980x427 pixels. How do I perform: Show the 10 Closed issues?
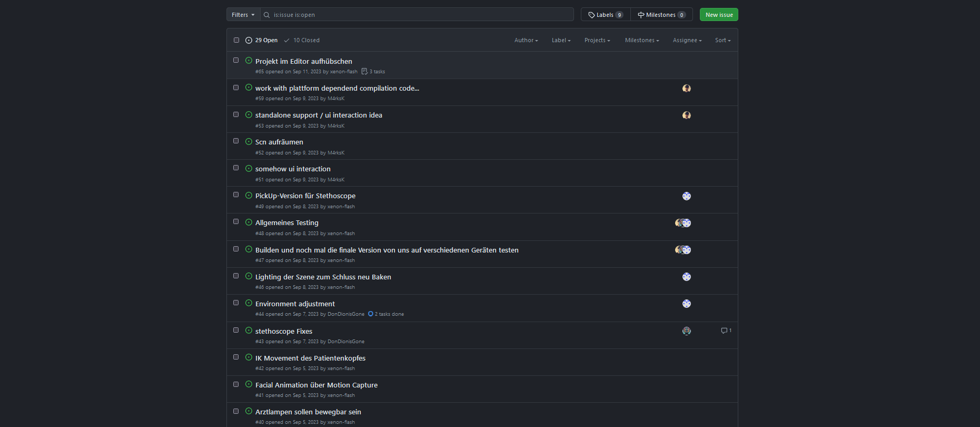coord(302,41)
